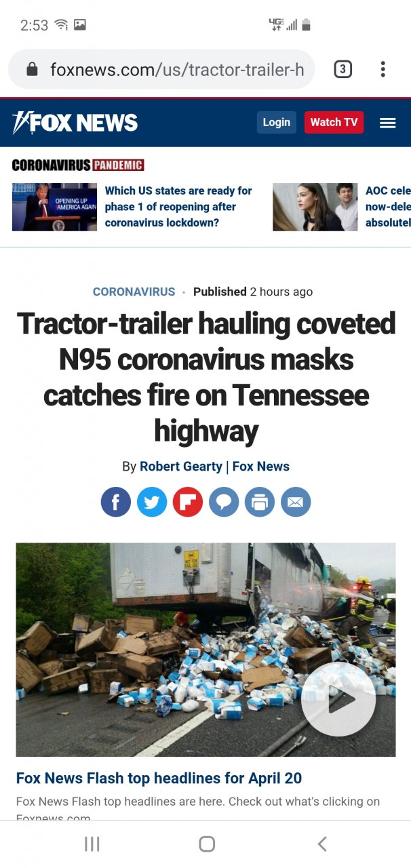Share article via Flipboard icon
This screenshot has width=411, height=868.
pyautogui.click(x=188, y=502)
